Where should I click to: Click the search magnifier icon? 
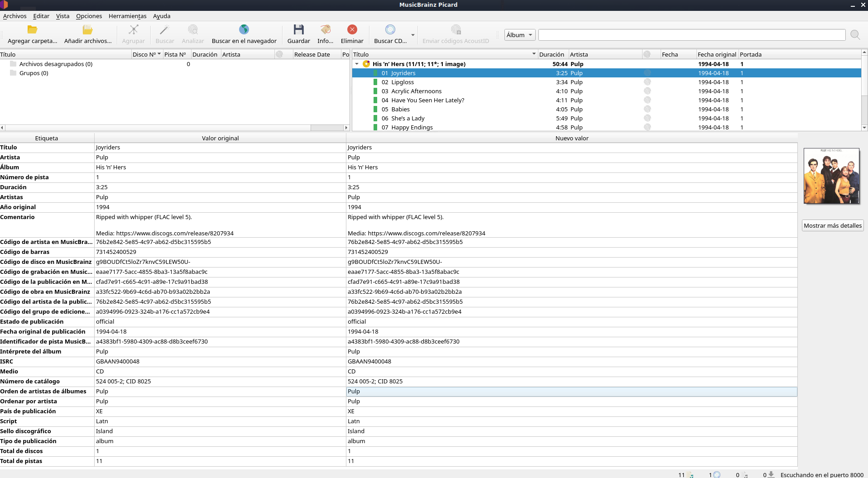(855, 35)
